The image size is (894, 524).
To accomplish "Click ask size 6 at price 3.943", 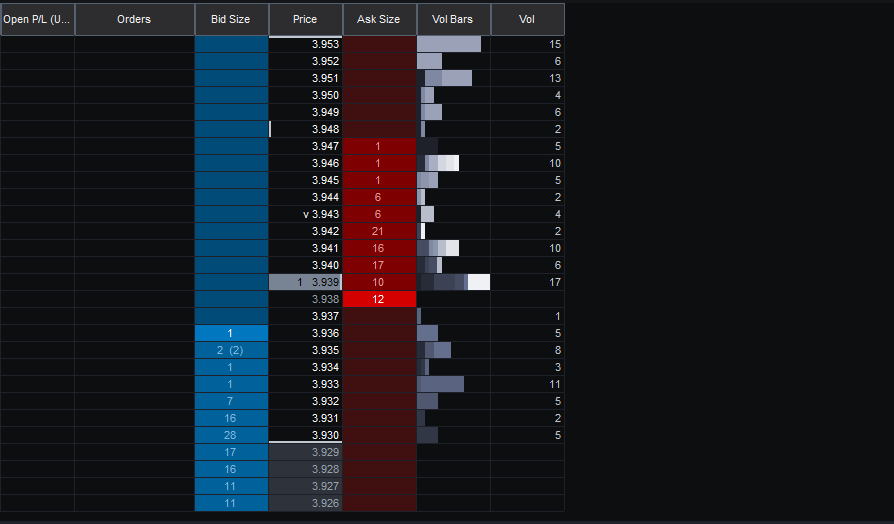I will click(x=380, y=214).
